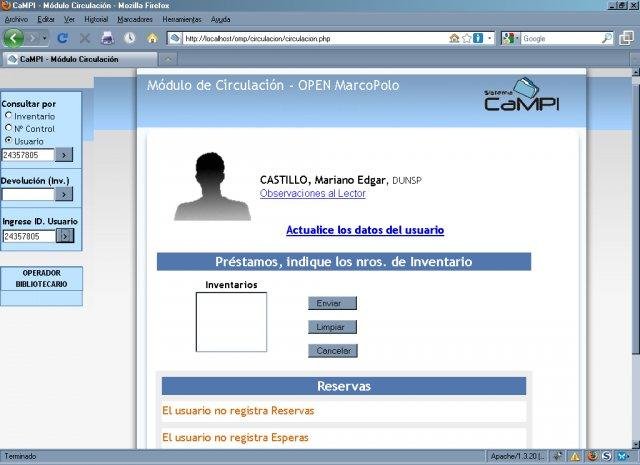Select the Usuario radio option

click(x=8, y=140)
